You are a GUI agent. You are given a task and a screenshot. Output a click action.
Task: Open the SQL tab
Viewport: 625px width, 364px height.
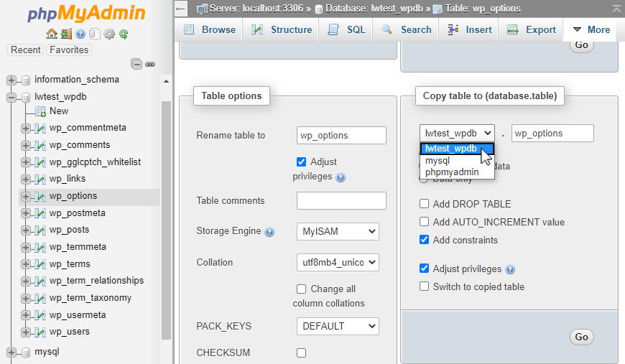(346, 29)
